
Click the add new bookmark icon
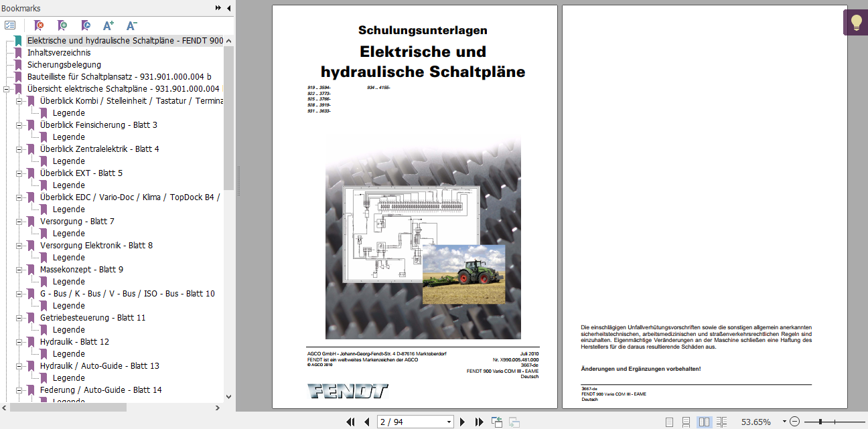(62, 25)
